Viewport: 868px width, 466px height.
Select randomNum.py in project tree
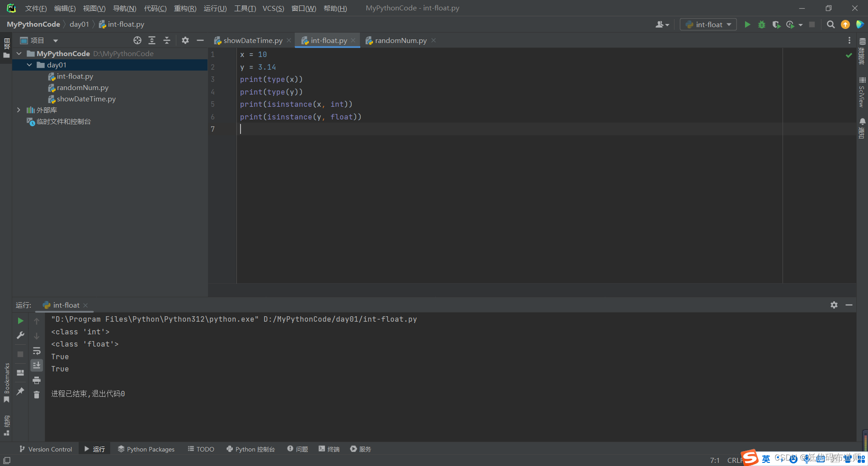[x=82, y=87]
